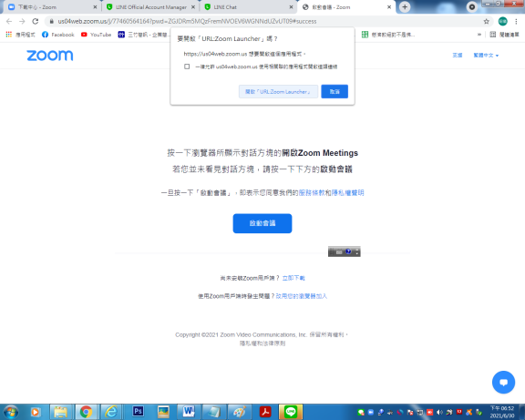The width and height of the screenshot is (525, 420).
Task: Open the Zoom chat help bubble
Action: pyautogui.click(x=503, y=382)
